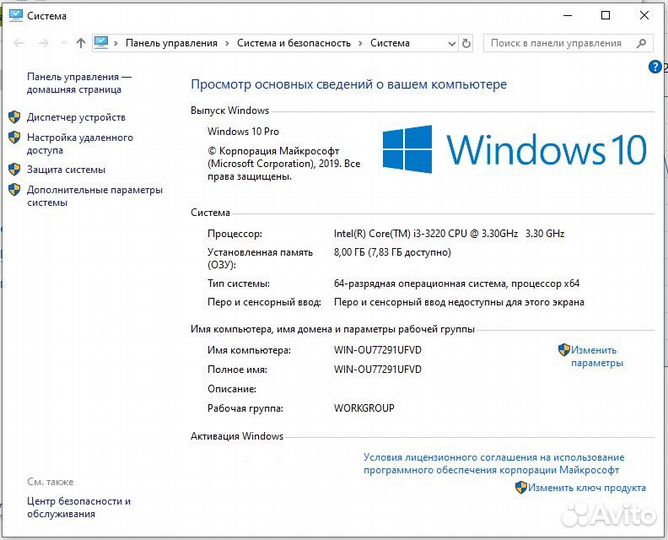
Task: Open Панель управления breadcrumb
Action: click(171, 43)
